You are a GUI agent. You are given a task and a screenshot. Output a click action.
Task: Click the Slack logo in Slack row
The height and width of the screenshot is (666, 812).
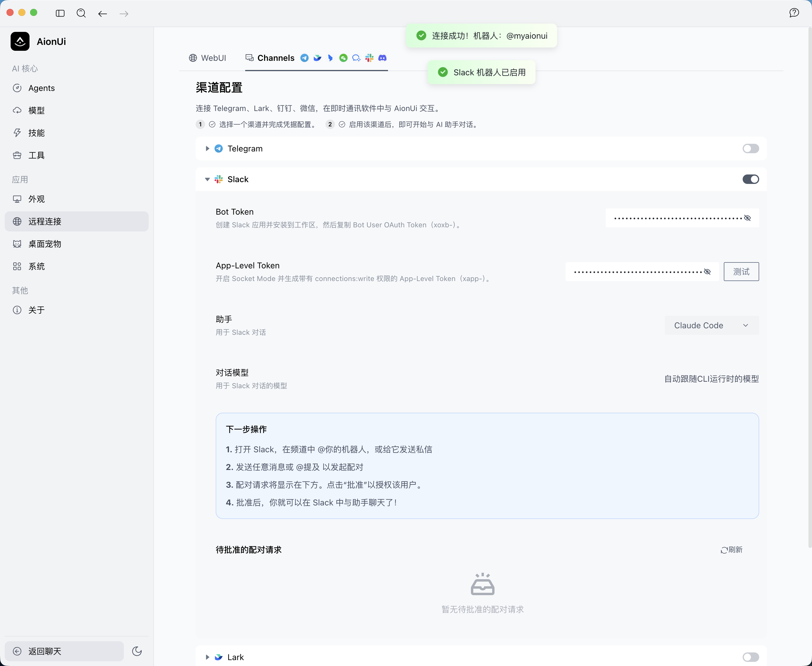[219, 179]
